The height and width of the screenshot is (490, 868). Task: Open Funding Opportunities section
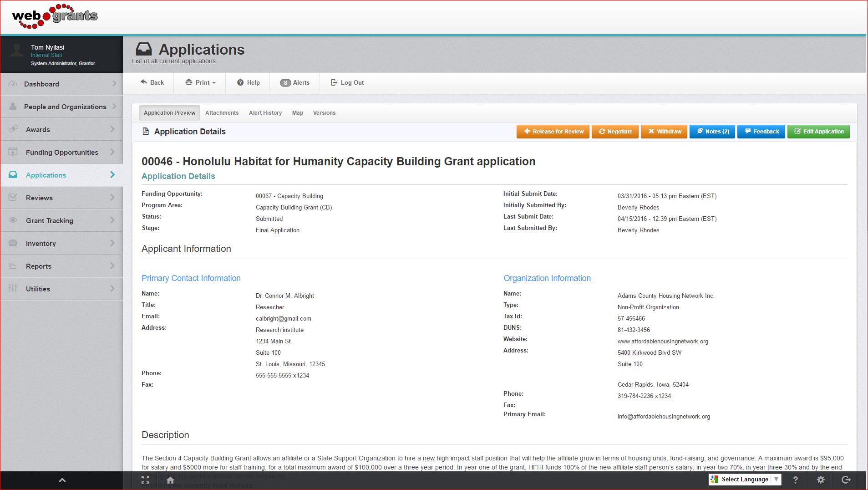62,152
